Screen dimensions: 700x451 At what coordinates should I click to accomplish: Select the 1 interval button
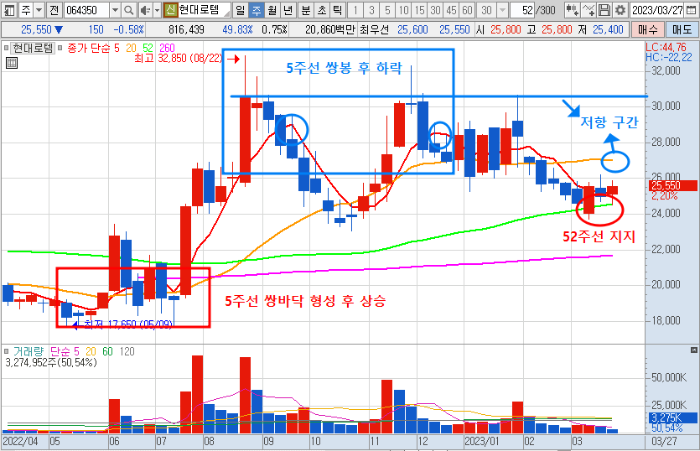pyautogui.click(x=355, y=9)
